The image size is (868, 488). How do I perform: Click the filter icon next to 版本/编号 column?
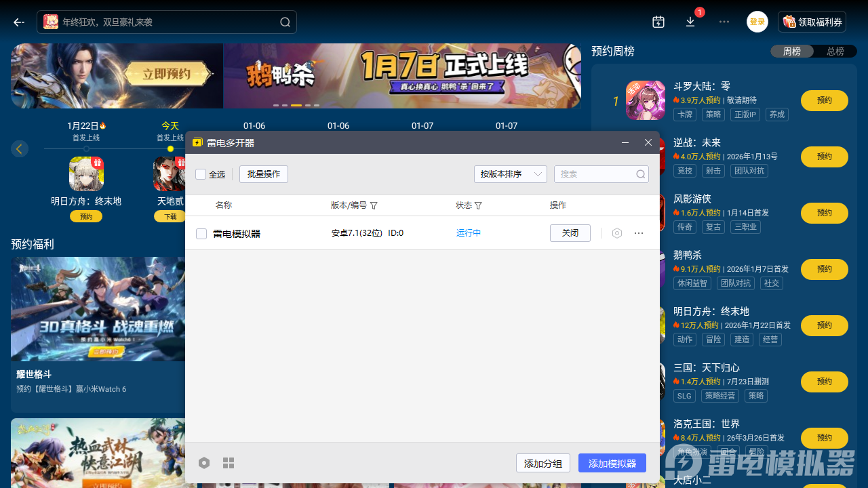coord(374,205)
